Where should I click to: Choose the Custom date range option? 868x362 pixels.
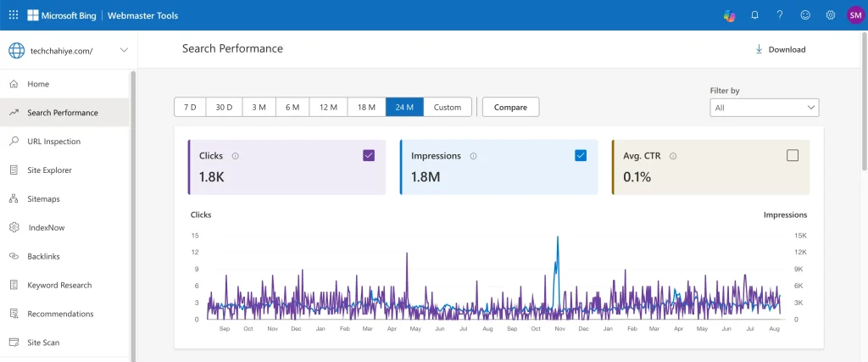448,107
